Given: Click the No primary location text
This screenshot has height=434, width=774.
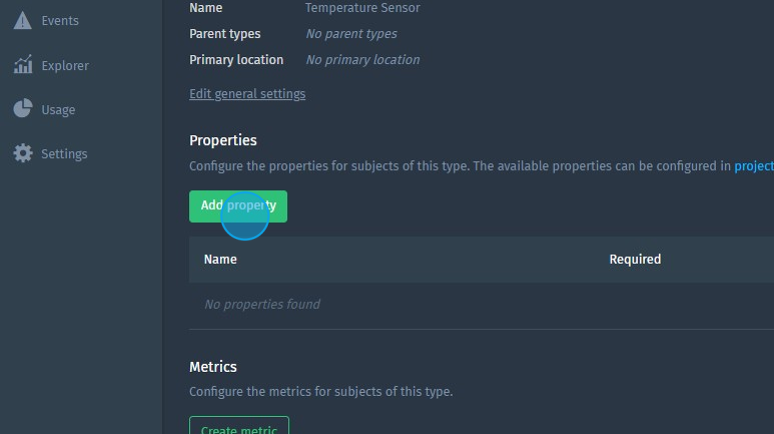Looking at the screenshot, I should pos(362,60).
